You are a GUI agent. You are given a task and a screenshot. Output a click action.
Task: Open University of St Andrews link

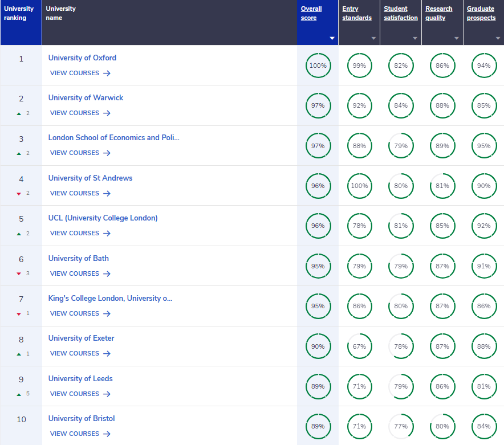coord(90,178)
